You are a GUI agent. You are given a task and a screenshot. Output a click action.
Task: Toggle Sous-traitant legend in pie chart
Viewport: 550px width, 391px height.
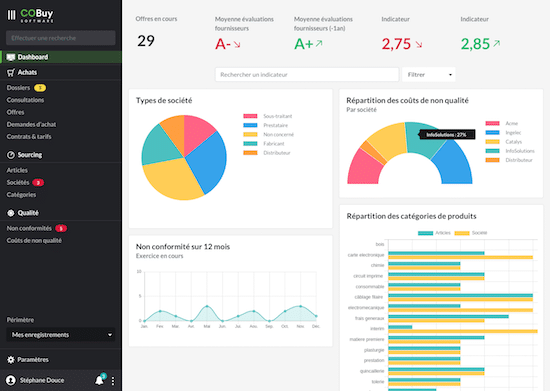(x=268, y=116)
